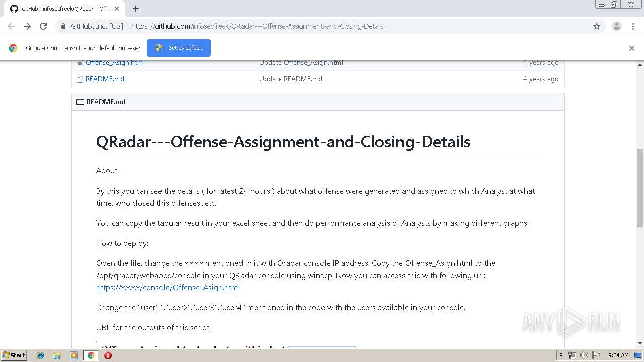
Task: Close the GitHub infosecfreek tab
Action: 117,9
